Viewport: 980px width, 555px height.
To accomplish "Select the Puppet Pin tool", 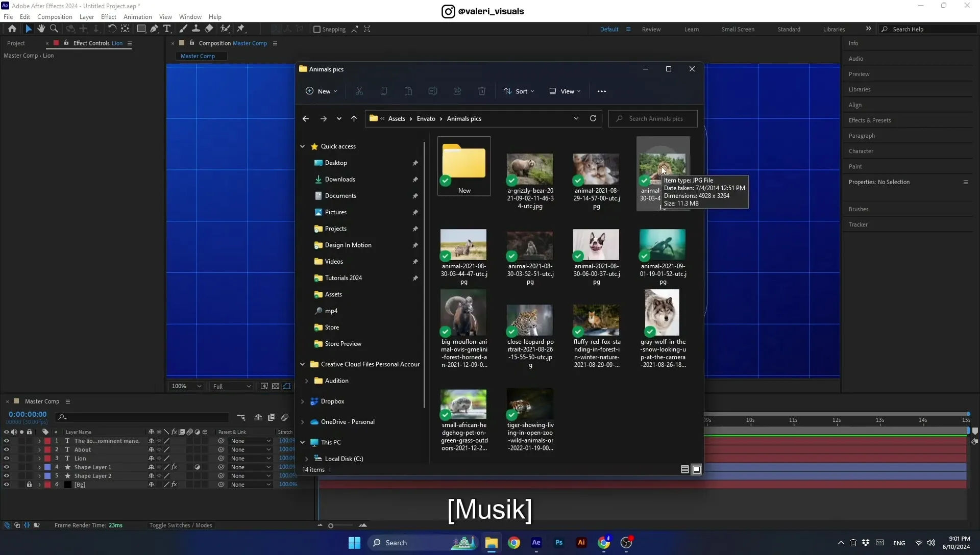I will pos(241,29).
